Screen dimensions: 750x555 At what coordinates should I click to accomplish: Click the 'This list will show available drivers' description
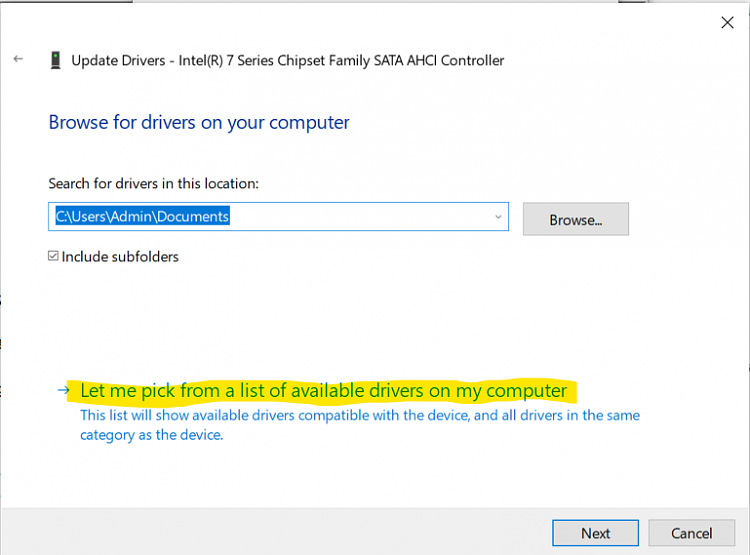pyautogui.click(x=360, y=425)
